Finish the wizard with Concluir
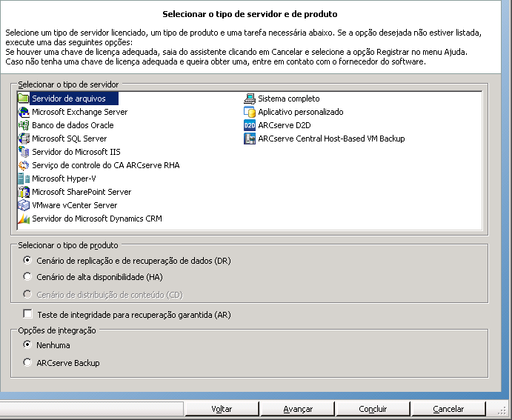Image resolution: width=512 pixels, height=420 pixels. point(373,409)
